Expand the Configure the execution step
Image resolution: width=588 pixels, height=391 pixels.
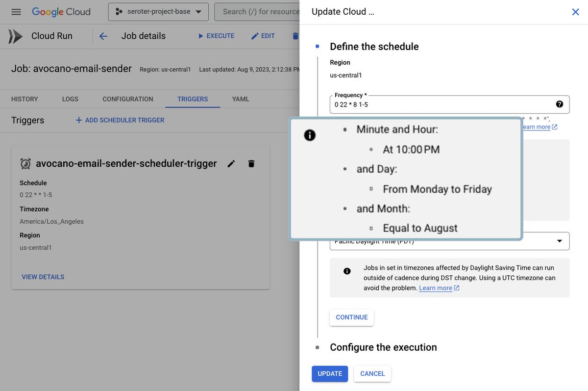tap(383, 347)
